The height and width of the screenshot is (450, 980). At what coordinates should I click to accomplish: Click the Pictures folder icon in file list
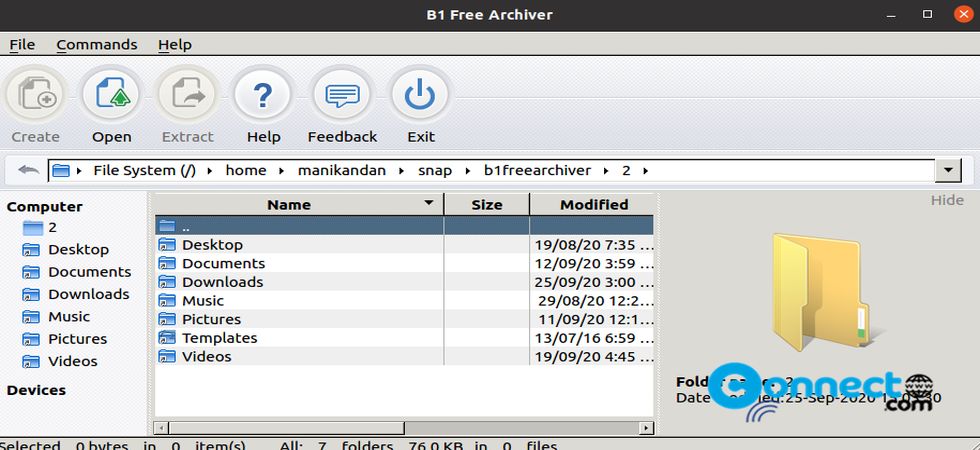click(x=167, y=319)
